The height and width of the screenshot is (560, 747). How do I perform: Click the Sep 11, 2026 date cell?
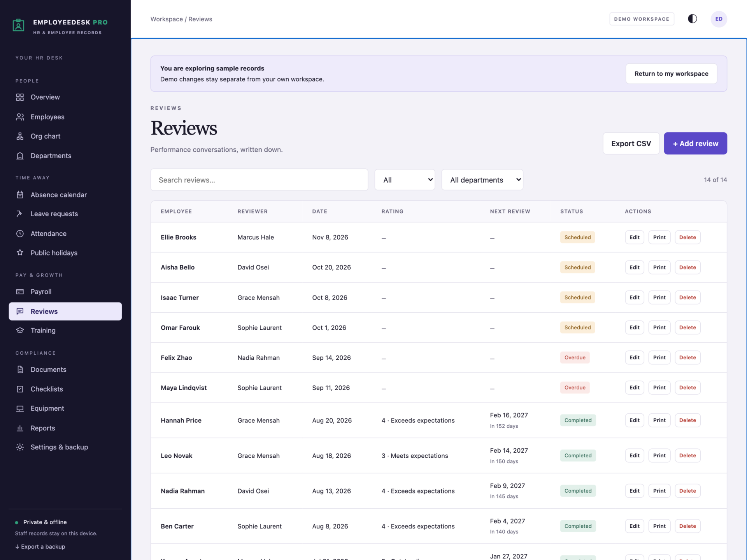coord(331,388)
